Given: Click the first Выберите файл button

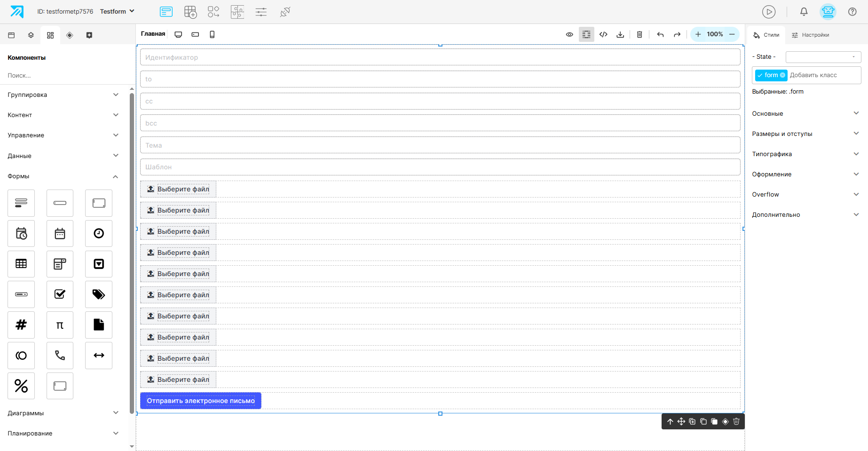Looking at the screenshot, I should 178,189.
